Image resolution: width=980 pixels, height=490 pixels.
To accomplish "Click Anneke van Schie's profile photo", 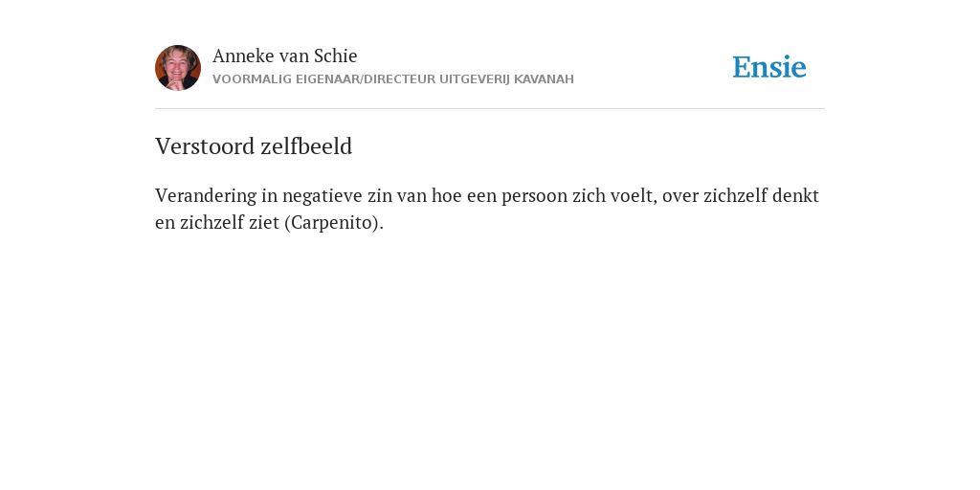I will click(178, 68).
